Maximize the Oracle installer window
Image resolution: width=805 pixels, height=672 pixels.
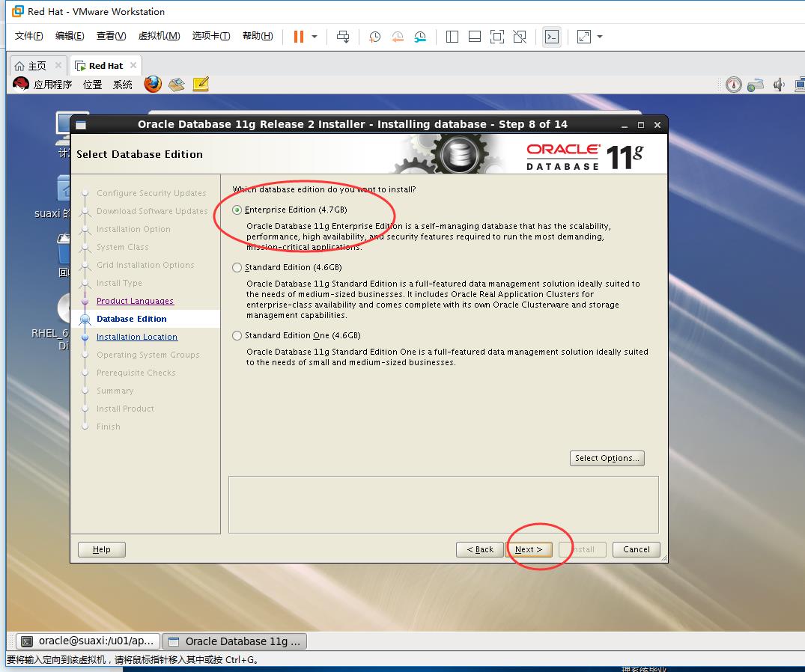[641, 125]
